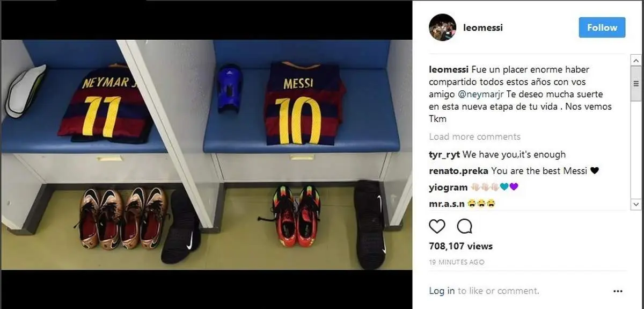Viewport: 644px width, 309px height.
Task: Open commenter mr.a.s.n's profile
Action: pos(447,204)
